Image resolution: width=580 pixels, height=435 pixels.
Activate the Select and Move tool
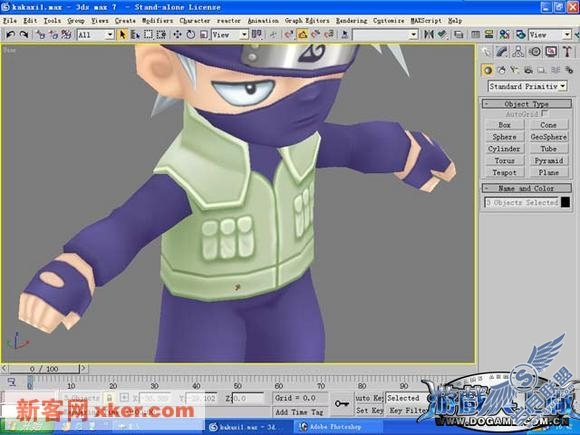tap(178, 35)
